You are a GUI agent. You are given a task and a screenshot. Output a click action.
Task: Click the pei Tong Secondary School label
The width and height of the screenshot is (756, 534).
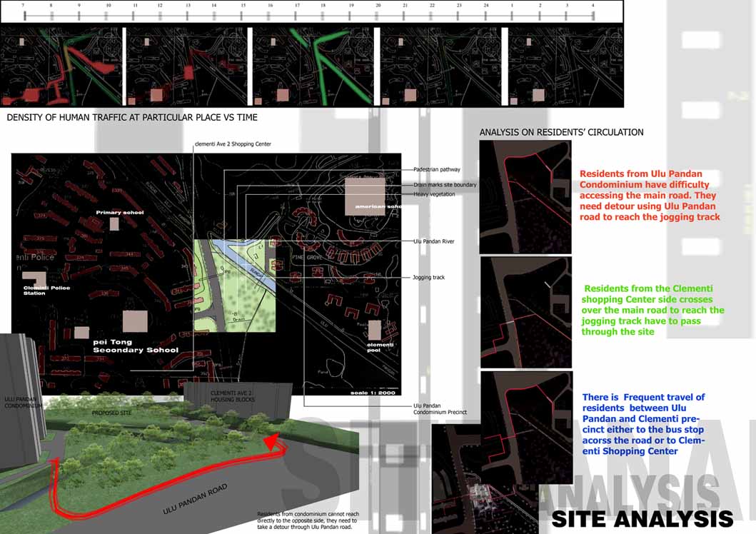point(135,346)
